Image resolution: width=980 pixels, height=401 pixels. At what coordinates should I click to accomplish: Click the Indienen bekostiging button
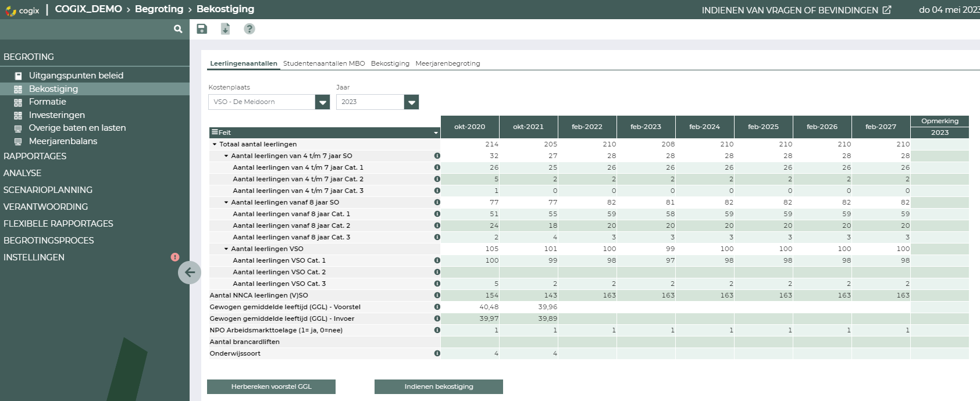point(439,386)
